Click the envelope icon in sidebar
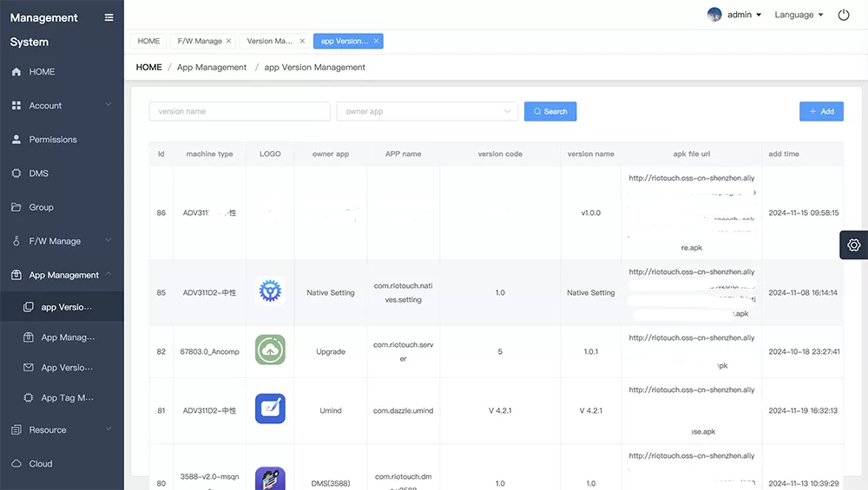Screen dimensions: 868x490 coord(29,367)
